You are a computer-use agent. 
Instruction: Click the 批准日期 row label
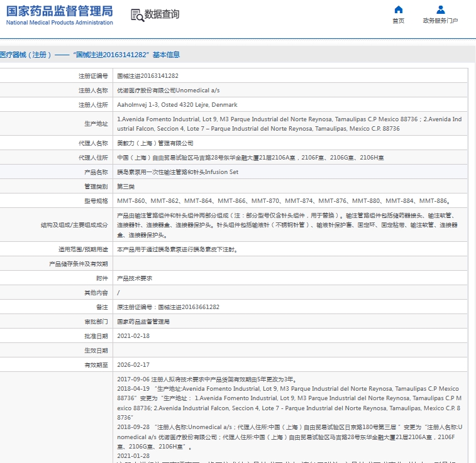pos(96,336)
